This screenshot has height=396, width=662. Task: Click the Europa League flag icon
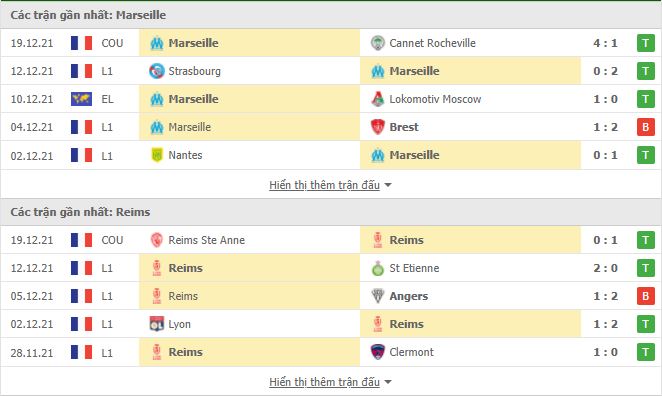81,99
